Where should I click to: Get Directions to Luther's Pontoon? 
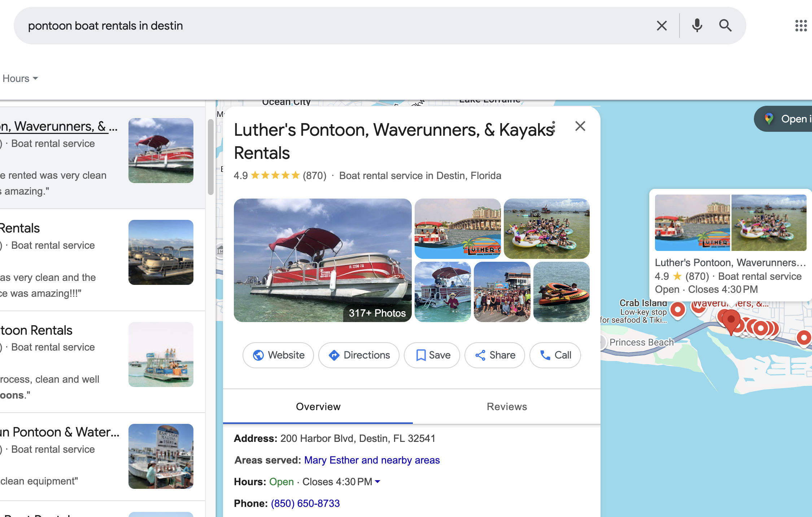pyautogui.click(x=359, y=355)
